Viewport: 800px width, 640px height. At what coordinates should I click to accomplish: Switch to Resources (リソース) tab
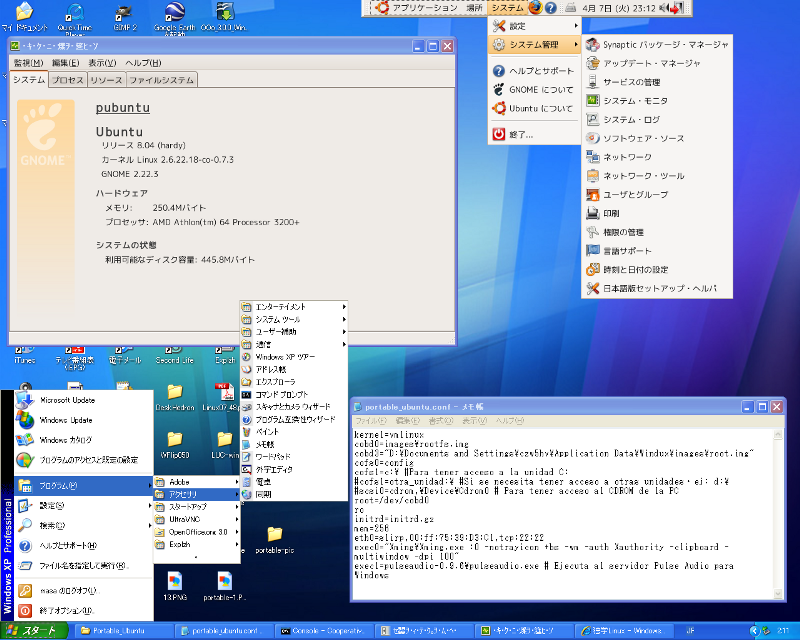(106, 80)
